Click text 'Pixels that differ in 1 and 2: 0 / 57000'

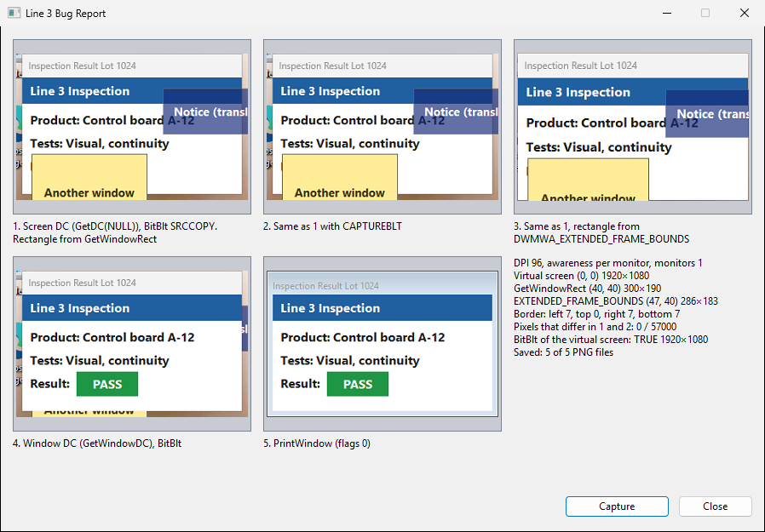(595, 326)
